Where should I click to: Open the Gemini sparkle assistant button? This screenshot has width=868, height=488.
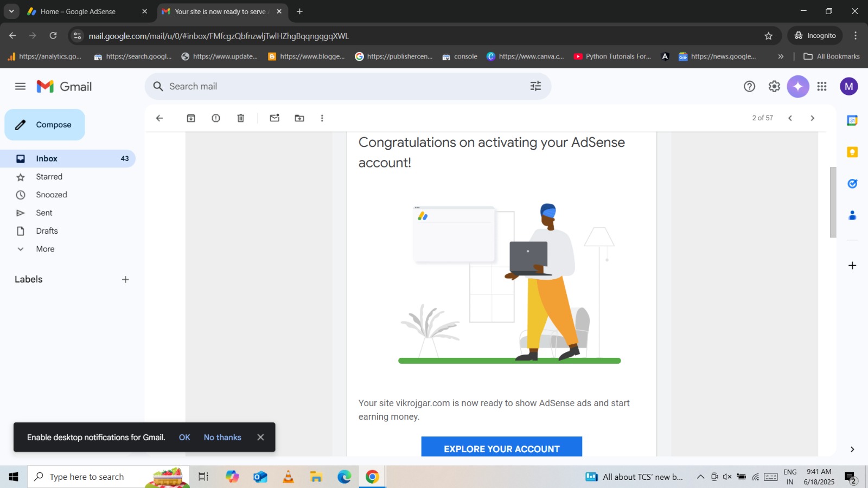pos(798,86)
